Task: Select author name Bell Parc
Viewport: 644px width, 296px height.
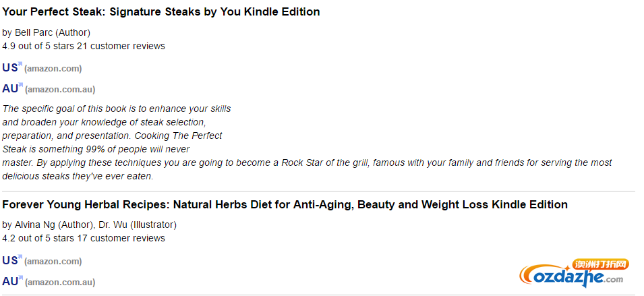Action: [x=34, y=32]
